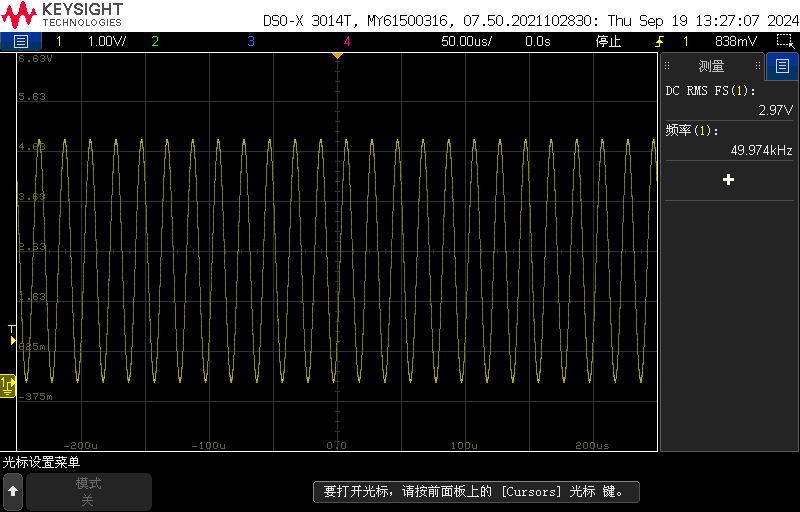800x512 pixels.
Task: Click the orange trigger time reference marker
Action: [x=337, y=56]
